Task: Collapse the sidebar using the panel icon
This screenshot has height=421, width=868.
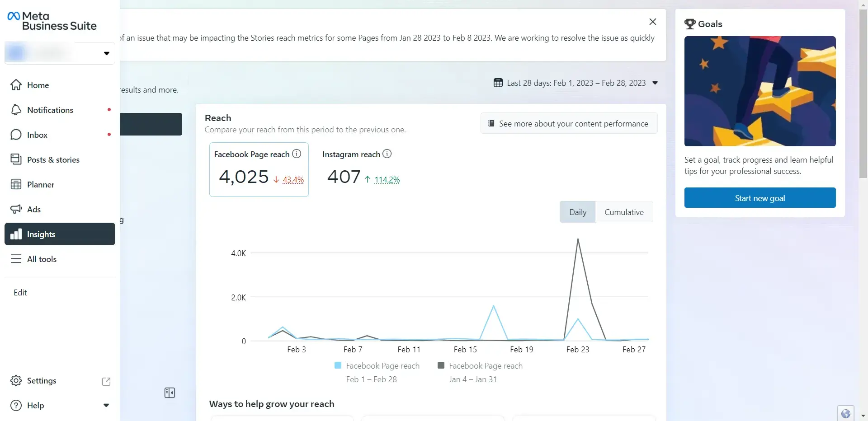Action: (170, 393)
